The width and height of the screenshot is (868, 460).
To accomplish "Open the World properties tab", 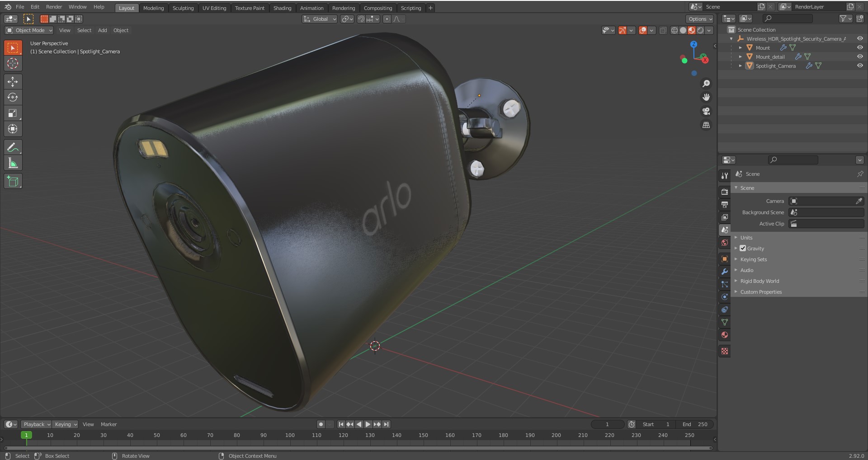I will pyautogui.click(x=725, y=243).
